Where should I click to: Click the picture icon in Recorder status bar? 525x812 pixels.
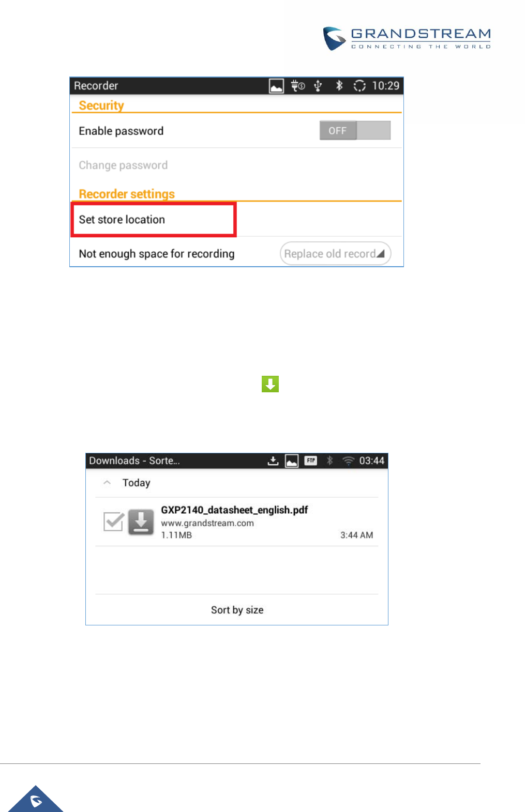(276, 86)
